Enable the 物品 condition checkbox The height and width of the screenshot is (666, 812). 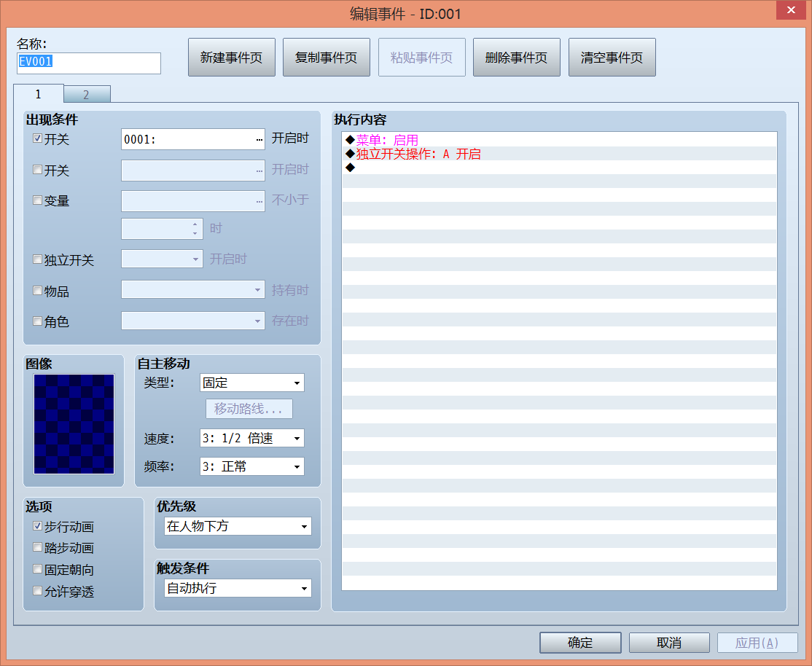[x=37, y=291]
